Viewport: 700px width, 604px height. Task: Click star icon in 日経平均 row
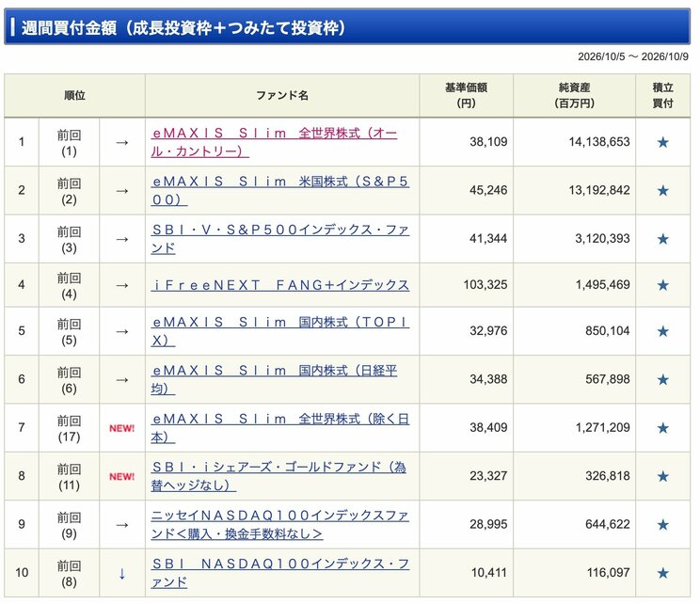coord(663,379)
